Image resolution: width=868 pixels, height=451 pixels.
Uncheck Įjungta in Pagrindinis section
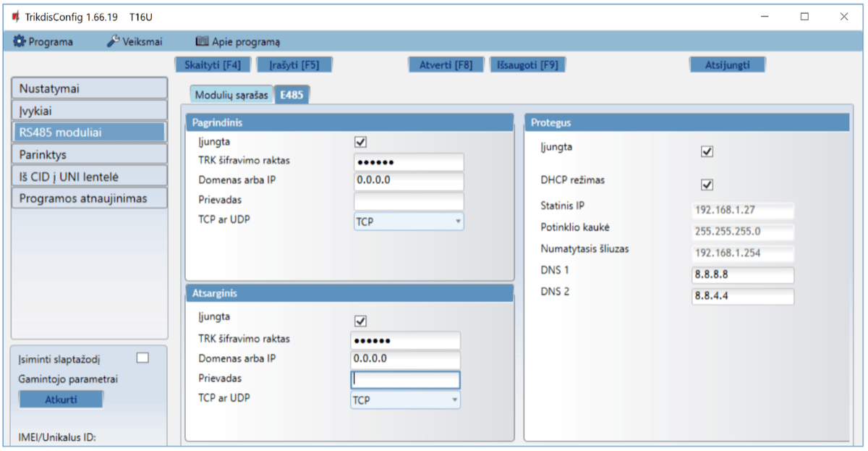360,143
